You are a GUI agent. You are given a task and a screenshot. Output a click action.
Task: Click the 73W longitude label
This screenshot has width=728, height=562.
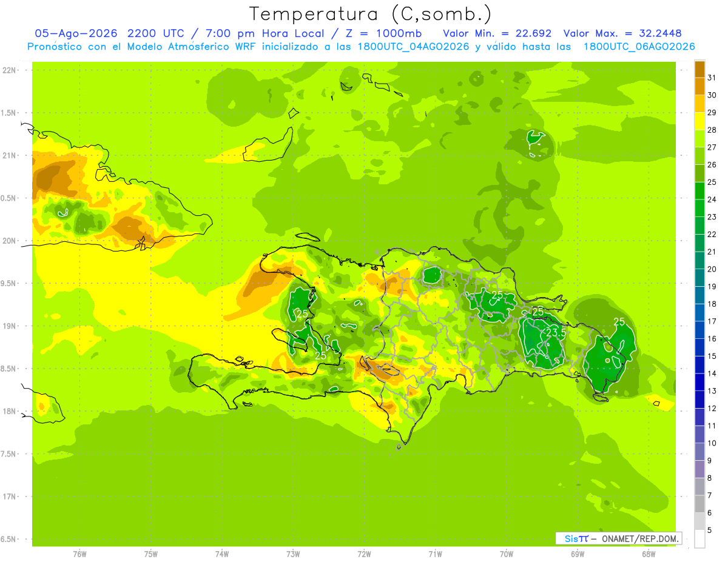293,554
